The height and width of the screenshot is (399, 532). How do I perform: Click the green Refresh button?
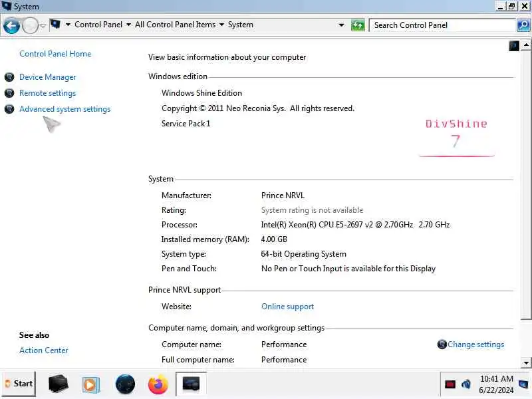(358, 25)
